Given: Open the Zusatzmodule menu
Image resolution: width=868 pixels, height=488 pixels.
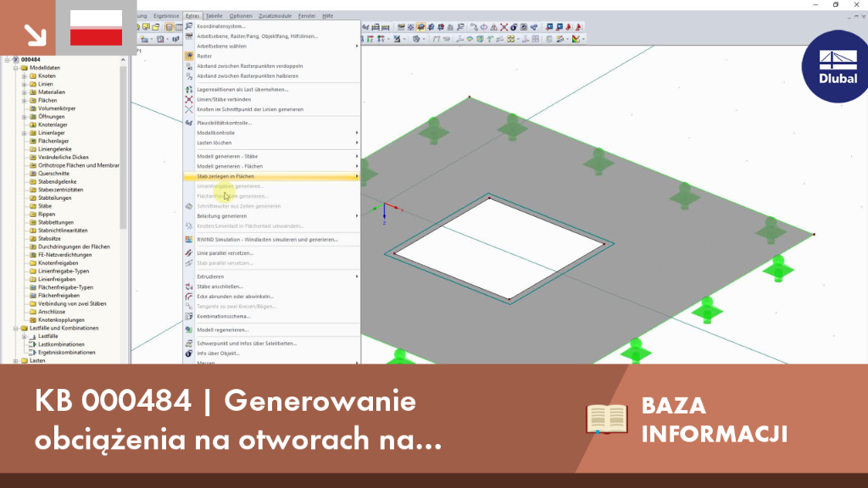Looking at the screenshot, I should point(275,16).
